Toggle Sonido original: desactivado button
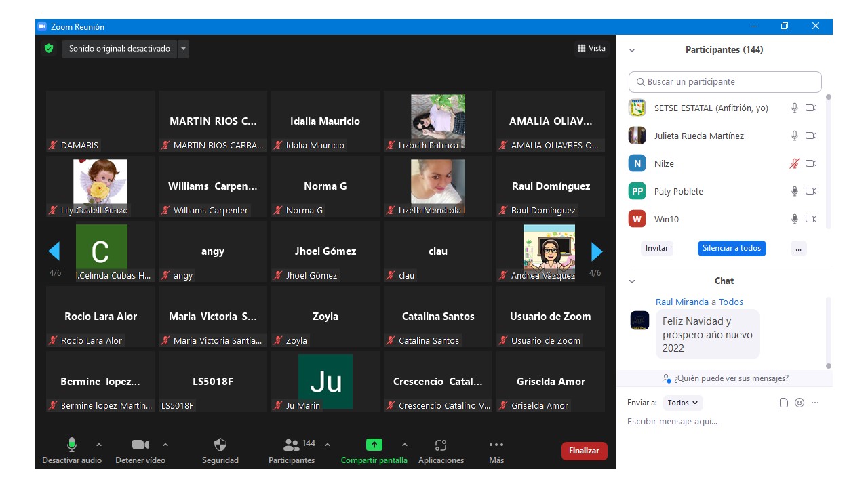 point(119,49)
